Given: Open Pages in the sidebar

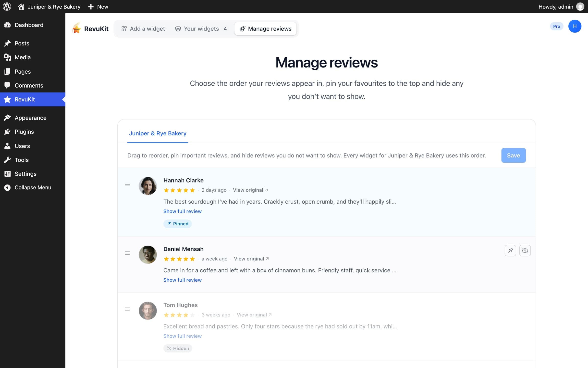Looking at the screenshot, I should [x=33, y=71].
